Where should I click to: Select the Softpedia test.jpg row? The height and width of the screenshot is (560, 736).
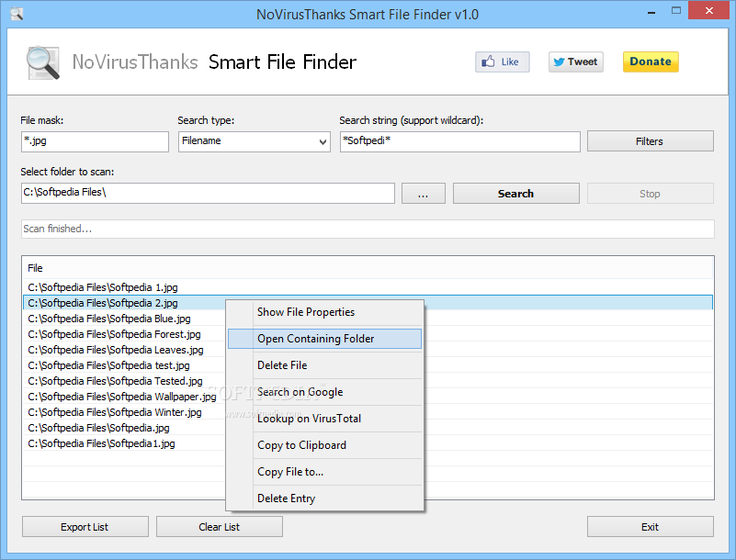point(124,365)
